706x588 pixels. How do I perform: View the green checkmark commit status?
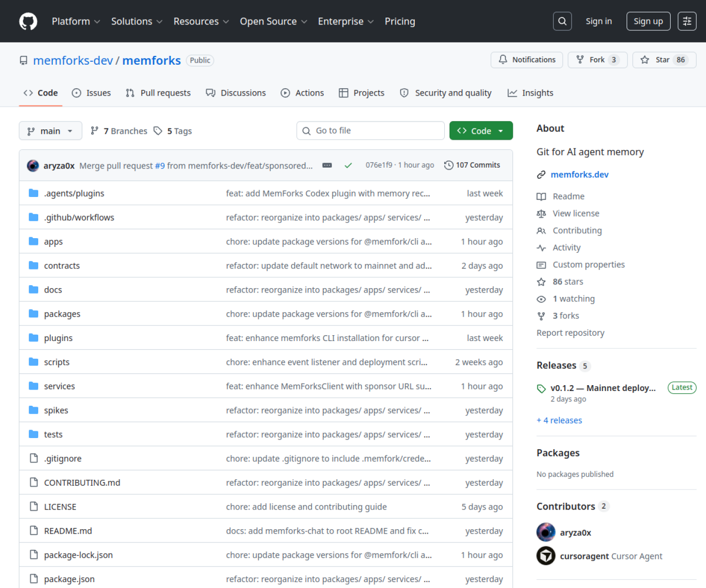pos(348,166)
